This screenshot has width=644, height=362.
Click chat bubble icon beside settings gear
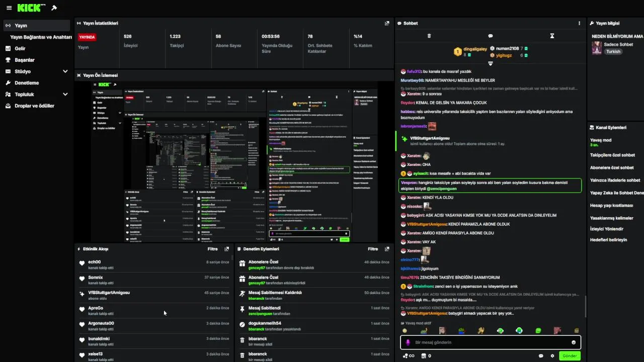coord(541,356)
